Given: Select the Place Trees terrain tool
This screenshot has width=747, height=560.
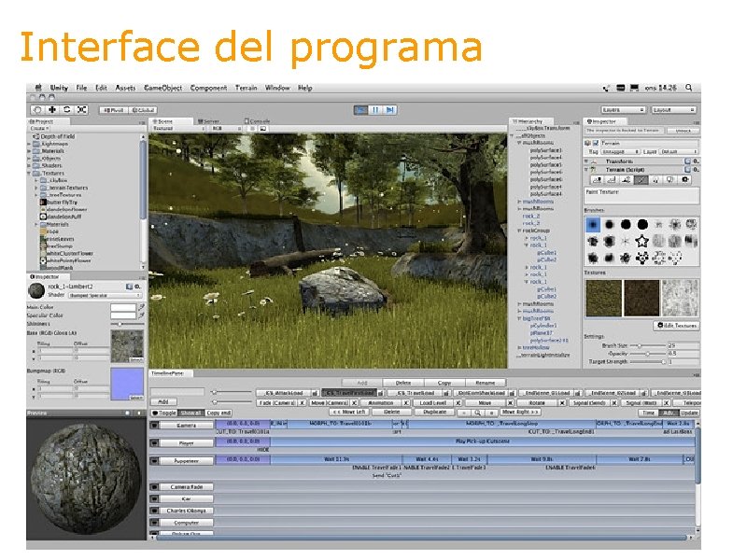Looking at the screenshot, I should click(x=655, y=179).
